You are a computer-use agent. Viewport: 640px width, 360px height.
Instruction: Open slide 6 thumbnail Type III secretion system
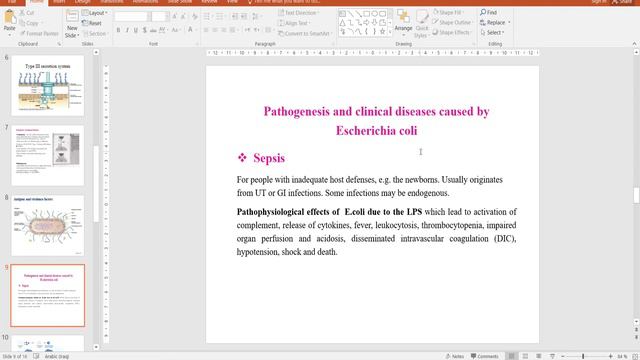(x=48, y=86)
